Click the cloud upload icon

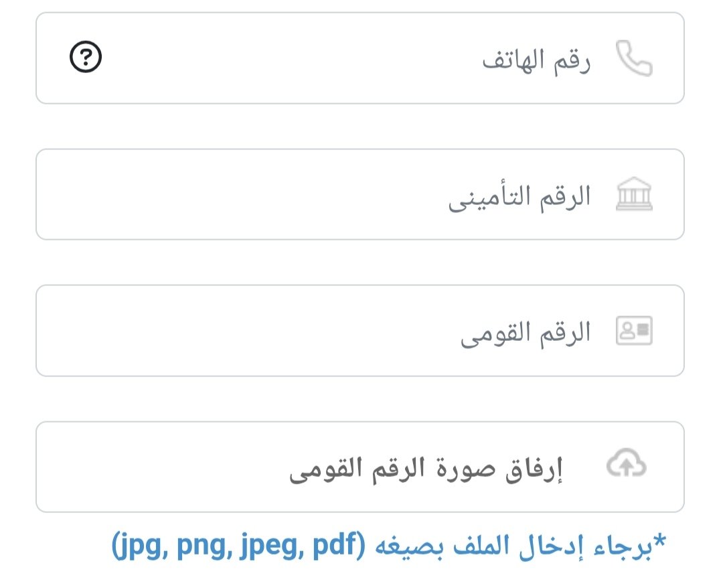coord(626,464)
